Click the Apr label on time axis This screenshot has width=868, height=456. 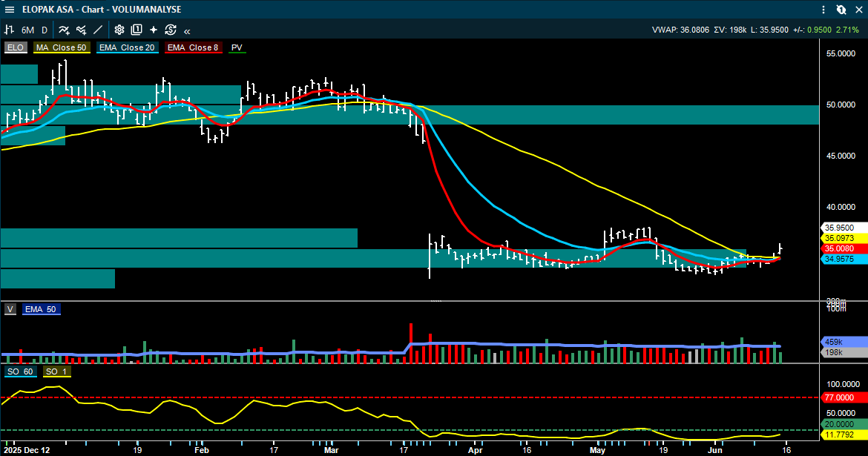[475, 450]
